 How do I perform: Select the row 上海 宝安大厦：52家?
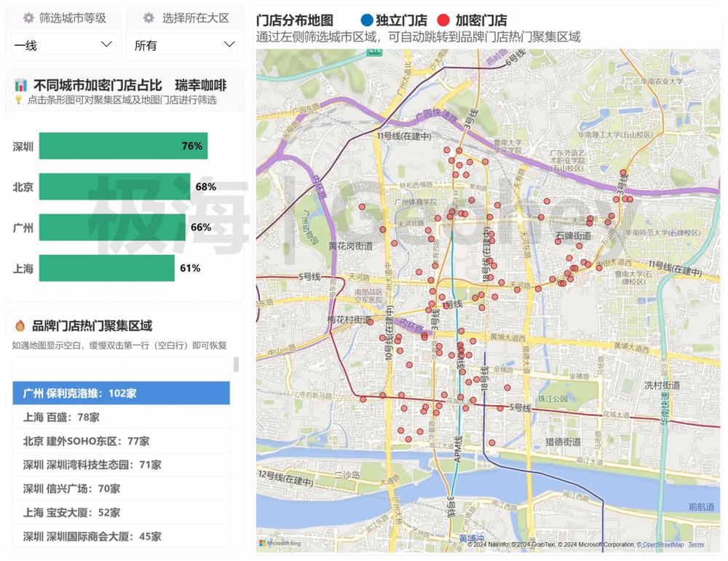pos(121,513)
